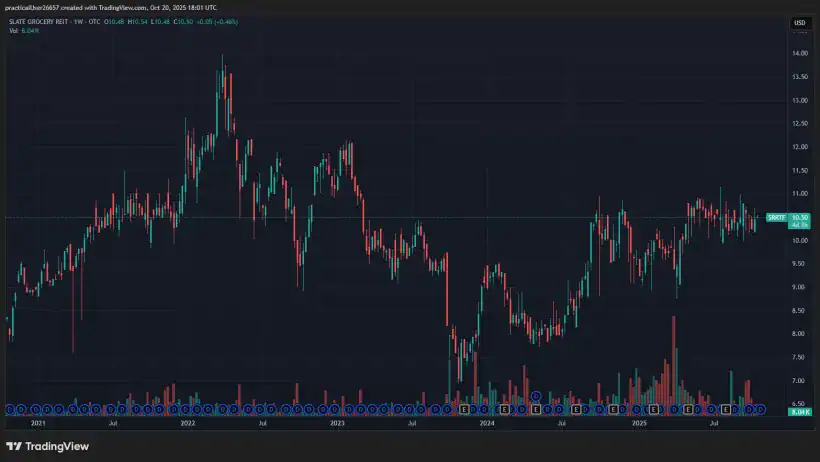Viewport: 820px width, 462px height.
Task: Click the 2022 label on time axis
Action: (x=187, y=424)
